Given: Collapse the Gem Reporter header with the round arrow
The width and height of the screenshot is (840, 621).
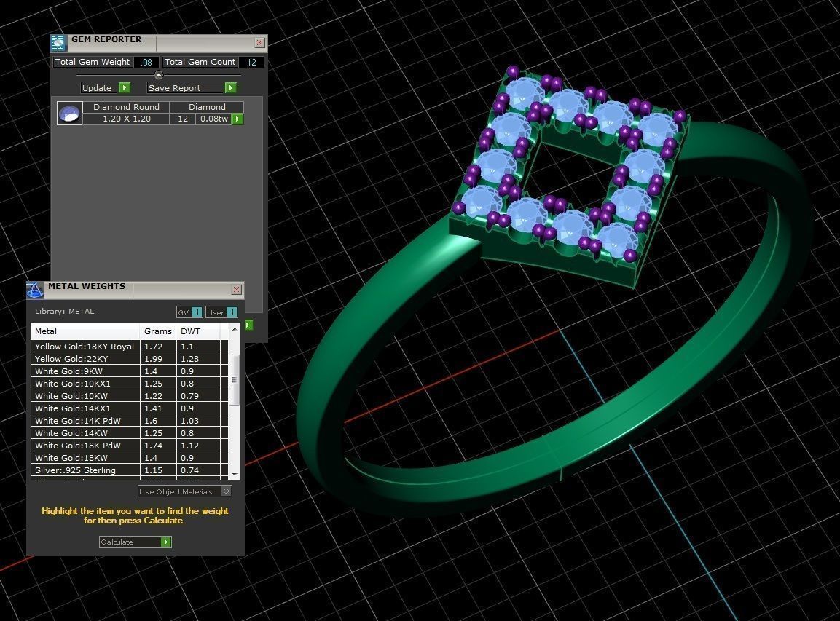Looking at the screenshot, I should click(159, 75).
